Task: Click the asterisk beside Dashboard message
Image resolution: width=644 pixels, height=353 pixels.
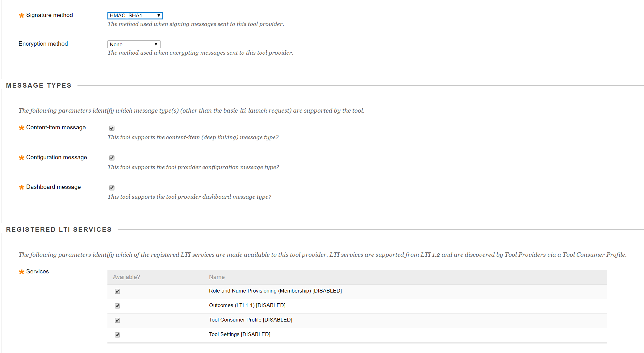Action: tap(21, 187)
